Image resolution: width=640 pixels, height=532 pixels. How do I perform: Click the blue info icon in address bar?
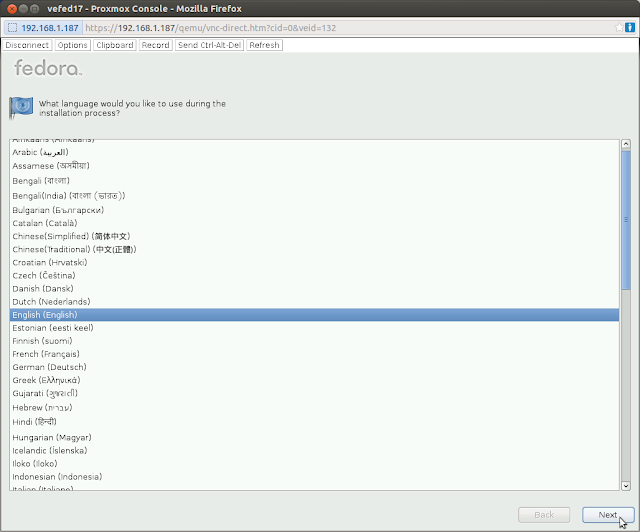click(630, 27)
